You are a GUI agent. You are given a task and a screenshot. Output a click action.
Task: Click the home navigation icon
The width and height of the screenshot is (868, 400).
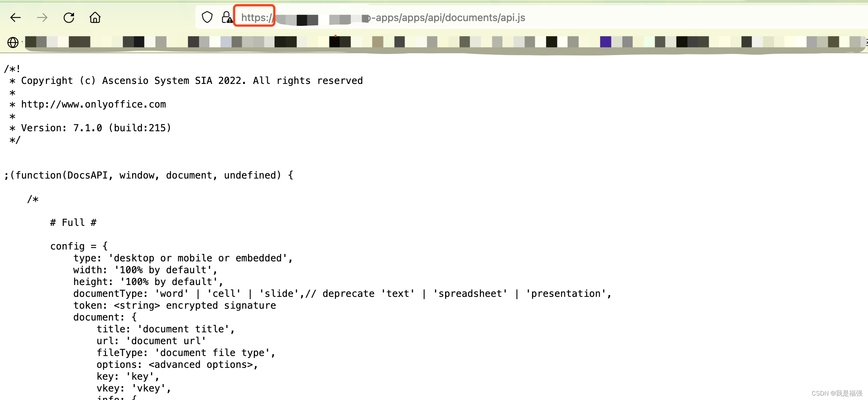(x=95, y=17)
